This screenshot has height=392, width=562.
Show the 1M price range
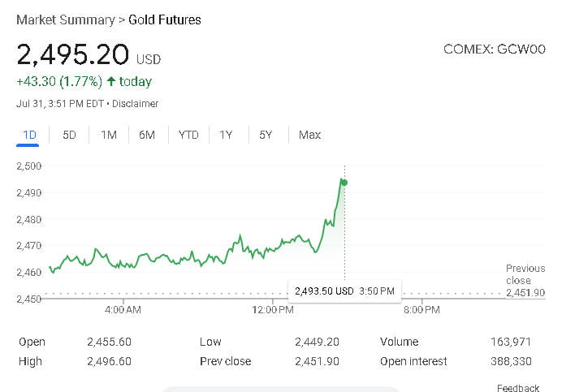pos(109,135)
